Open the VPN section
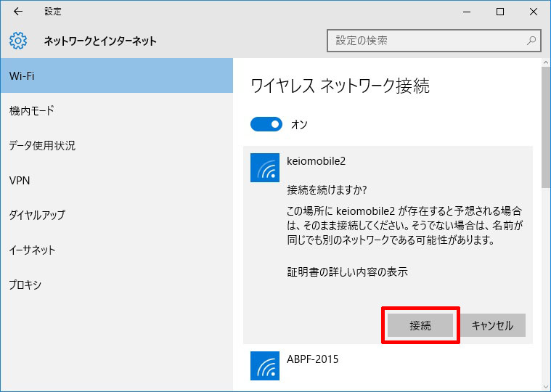This screenshot has height=392, width=551. [117, 180]
